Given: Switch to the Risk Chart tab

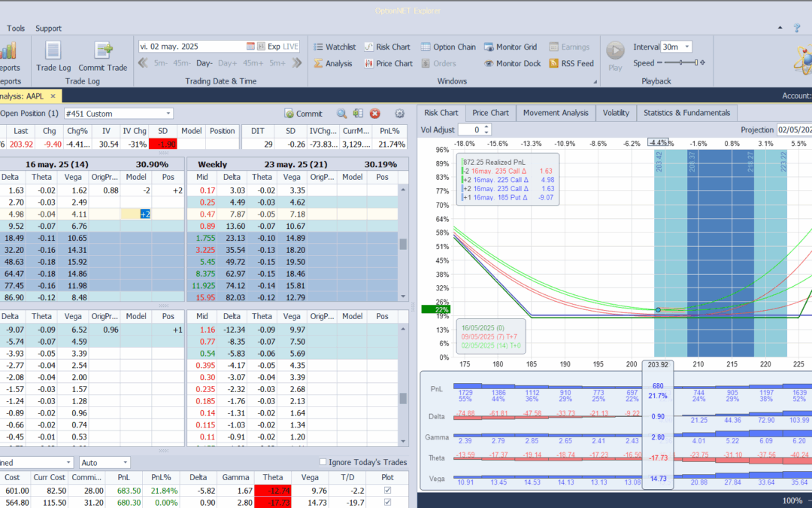Looking at the screenshot, I should (x=441, y=112).
